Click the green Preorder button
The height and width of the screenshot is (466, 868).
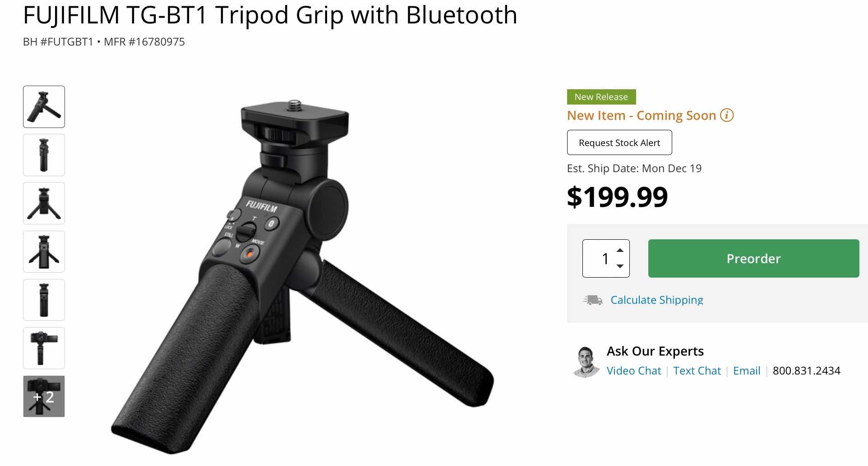753,258
